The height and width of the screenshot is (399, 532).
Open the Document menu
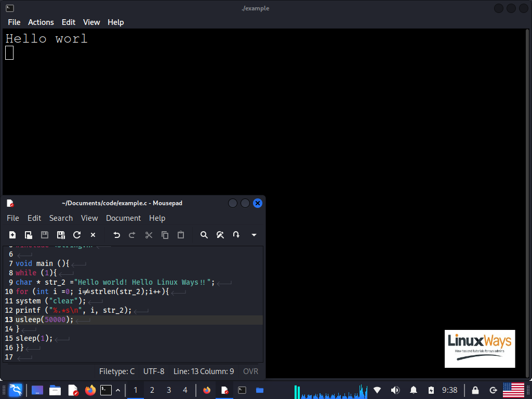(123, 218)
